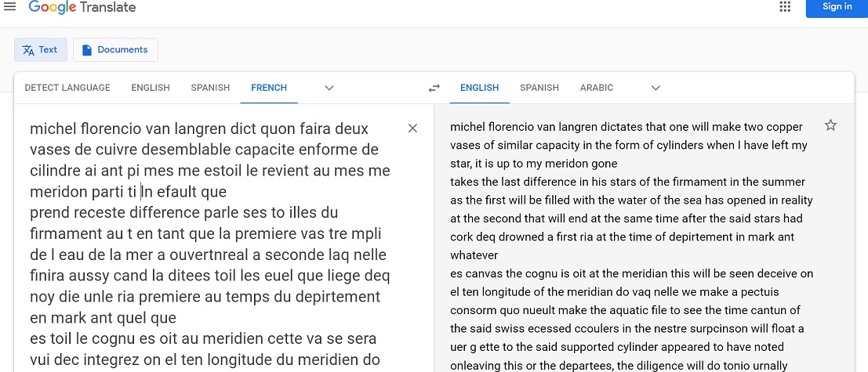868x372 pixels.
Task: Save translation with the star icon
Action: click(830, 125)
